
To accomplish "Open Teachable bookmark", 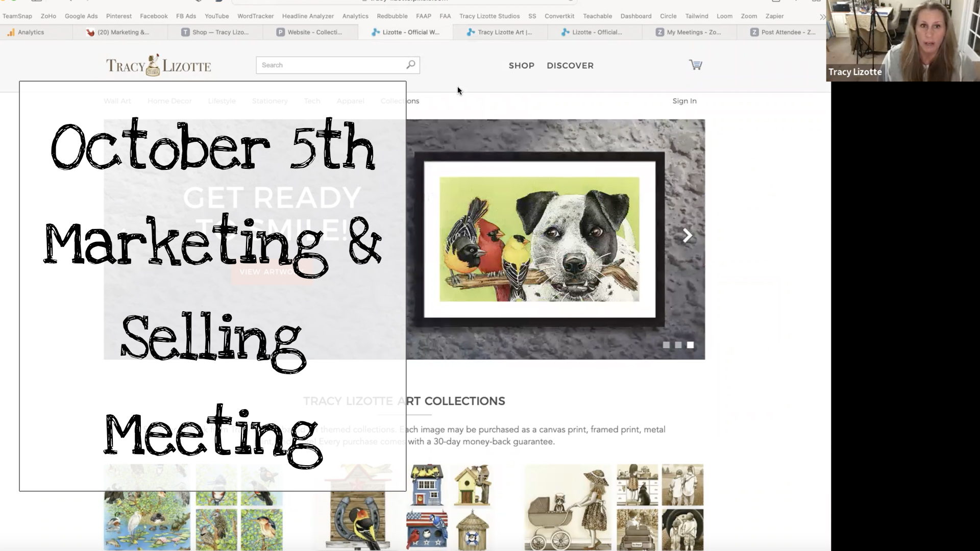I will pyautogui.click(x=598, y=16).
